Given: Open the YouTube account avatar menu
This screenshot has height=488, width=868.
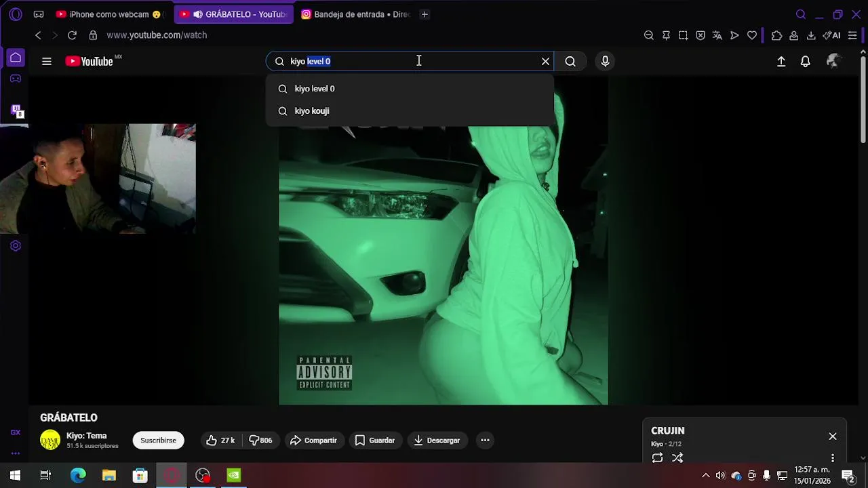Looking at the screenshot, I should [834, 61].
